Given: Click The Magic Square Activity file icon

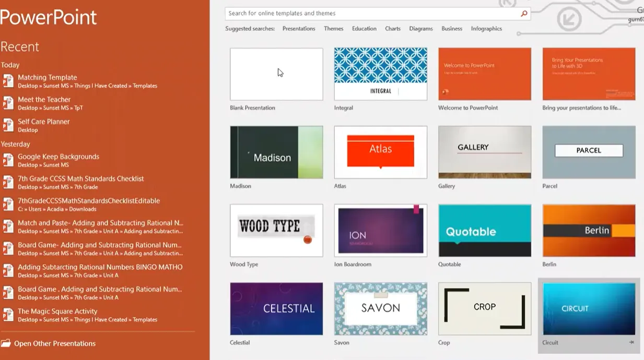Looking at the screenshot, I should (8, 315).
